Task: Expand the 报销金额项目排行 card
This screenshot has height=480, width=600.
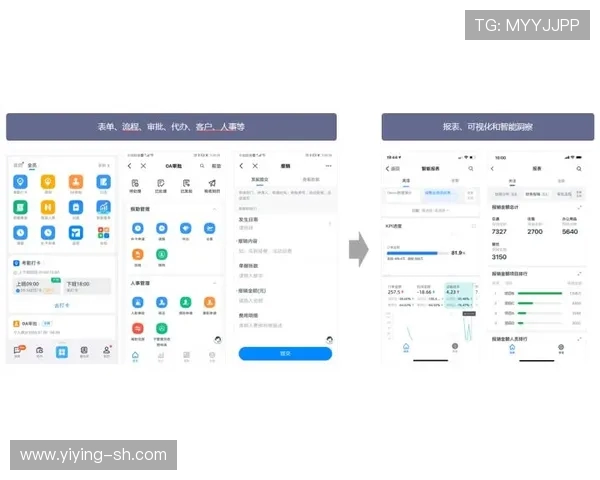Action: click(580, 274)
